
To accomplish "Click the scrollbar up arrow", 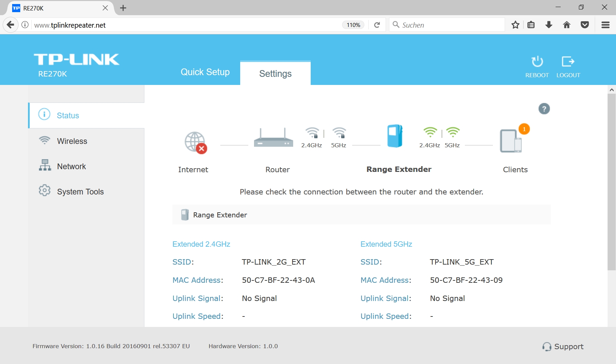I will point(612,90).
